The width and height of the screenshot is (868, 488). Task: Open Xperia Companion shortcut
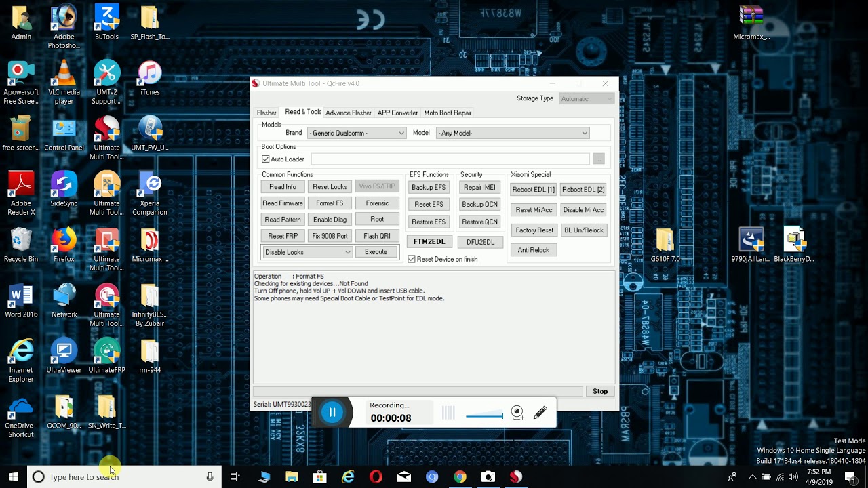pyautogui.click(x=150, y=194)
